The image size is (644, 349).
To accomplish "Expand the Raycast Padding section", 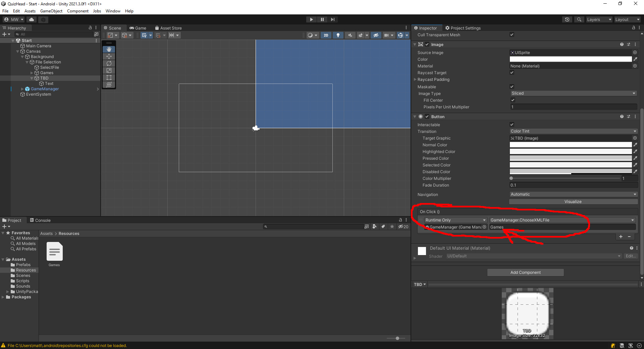I will coord(415,80).
